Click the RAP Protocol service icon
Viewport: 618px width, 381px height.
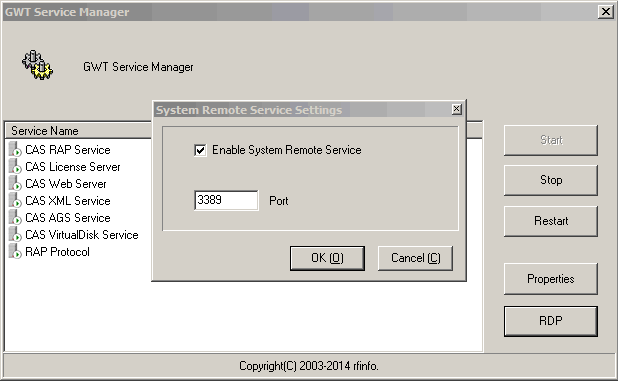tap(15, 251)
